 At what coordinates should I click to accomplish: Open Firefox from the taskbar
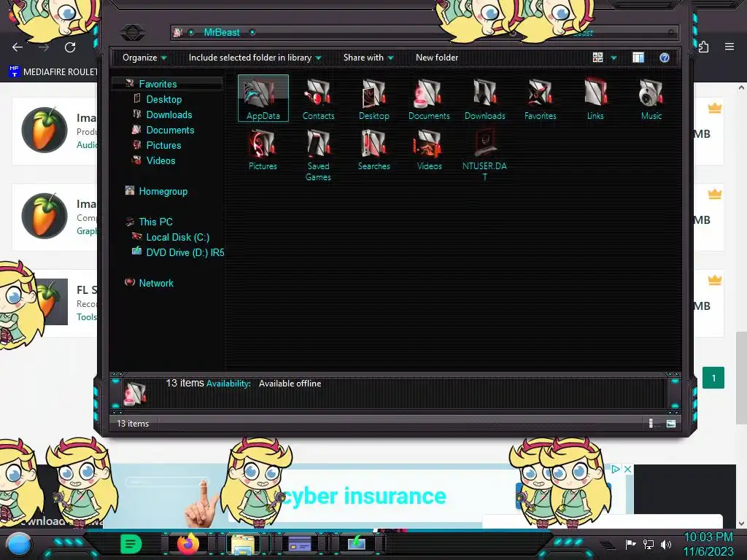[x=188, y=543]
